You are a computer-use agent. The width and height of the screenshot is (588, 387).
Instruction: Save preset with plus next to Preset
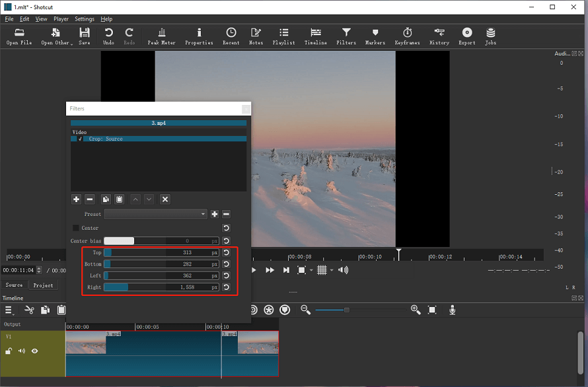(x=215, y=214)
